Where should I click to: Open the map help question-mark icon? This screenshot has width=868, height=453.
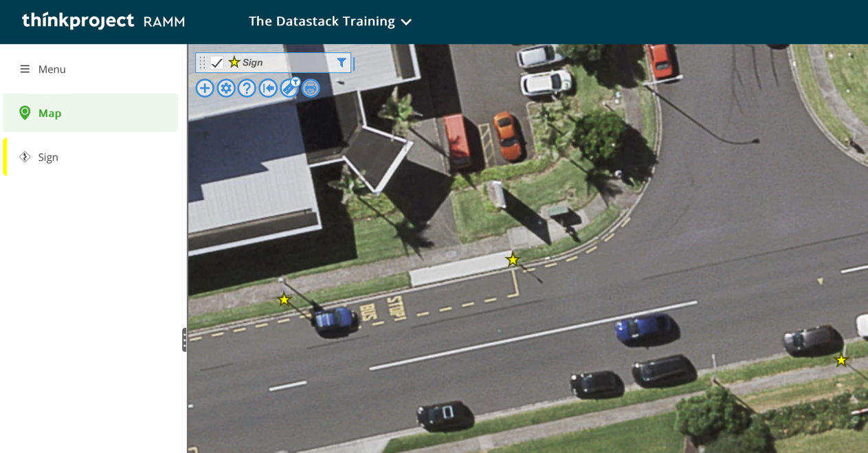click(x=247, y=88)
